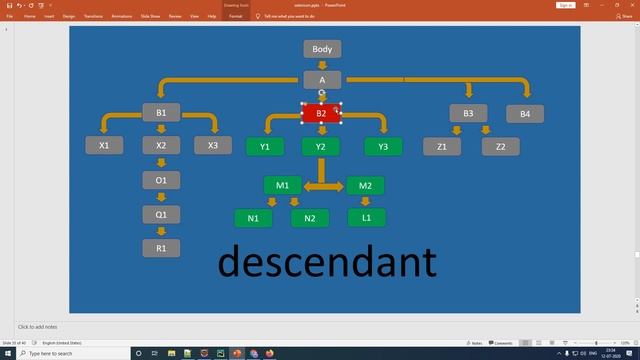
Task: Select the gray X3 box
Action: coord(213,145)
